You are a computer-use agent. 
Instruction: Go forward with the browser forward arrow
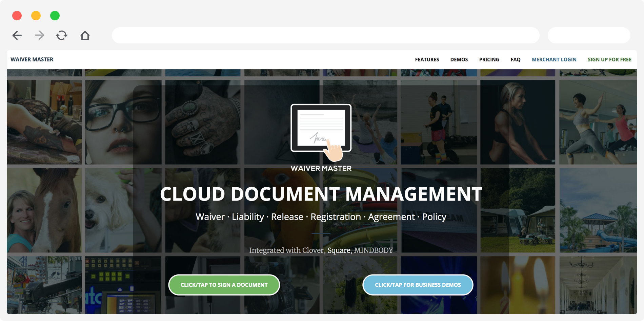[x=39, y=35]
